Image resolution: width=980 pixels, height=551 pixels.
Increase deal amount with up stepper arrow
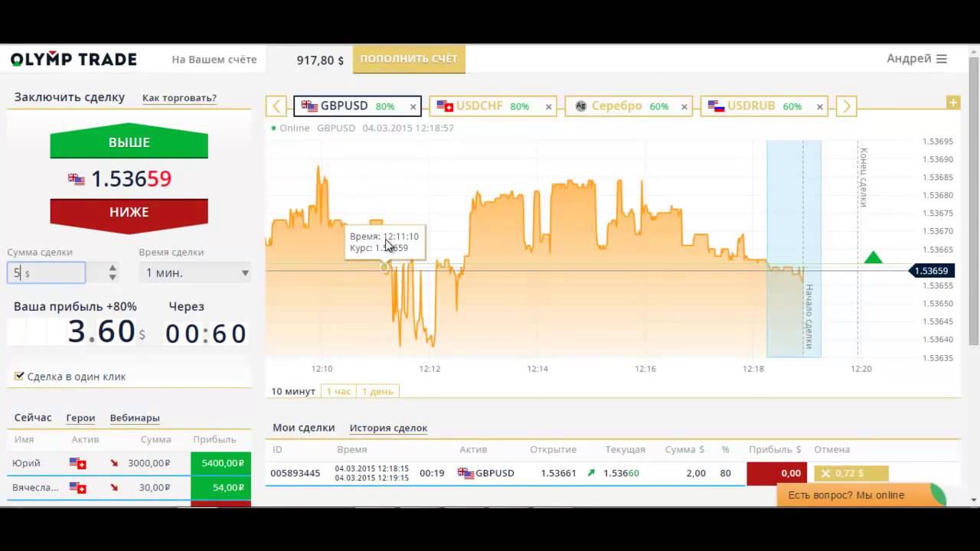(x=113, y=268)
